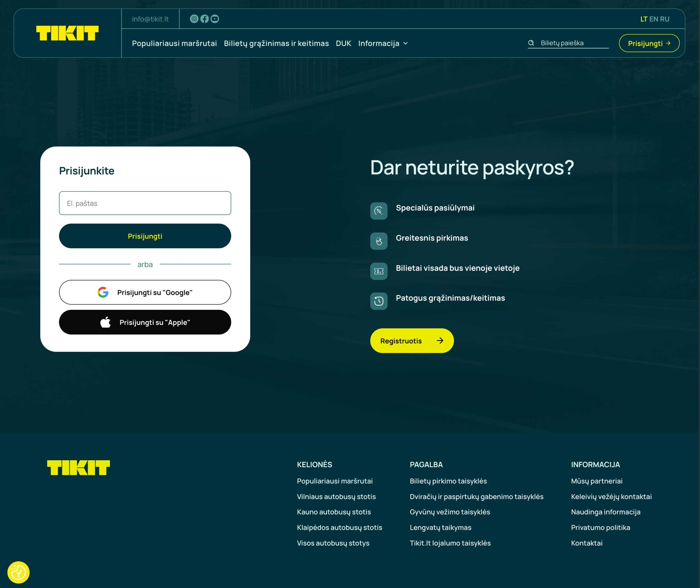Open Visos autobusų stotys link
The height and width of the screenshot is (588, 700).
pyautogui.click(x=333, y=543)
